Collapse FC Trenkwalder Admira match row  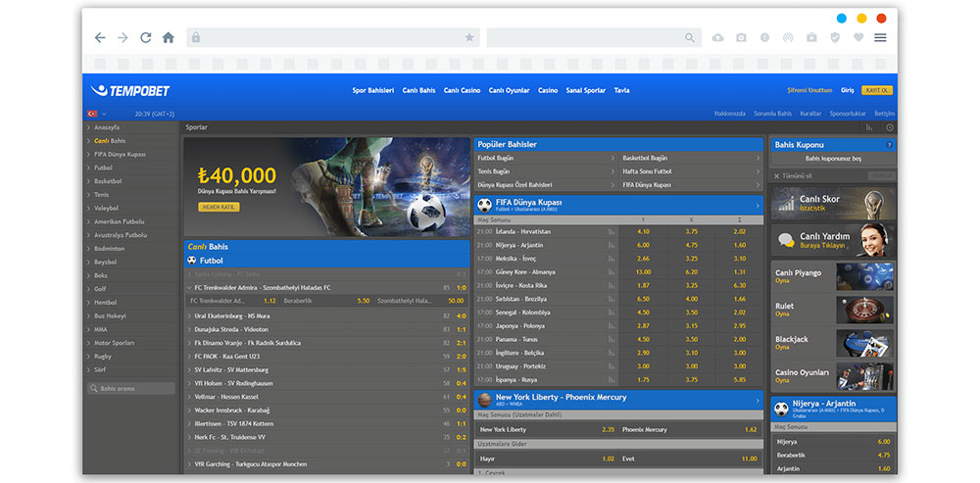pyautogui.click(x=189, y=288)
